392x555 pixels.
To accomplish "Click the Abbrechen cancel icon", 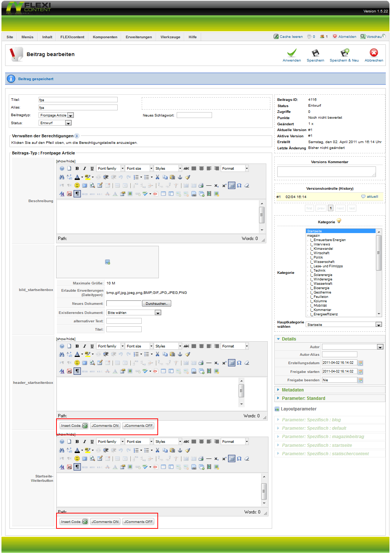I will pyautogui.click(x=373, y=53).
